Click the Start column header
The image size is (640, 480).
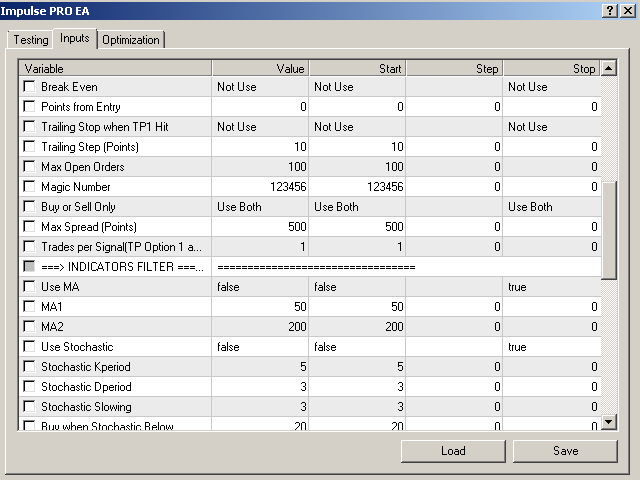point(357,69)
